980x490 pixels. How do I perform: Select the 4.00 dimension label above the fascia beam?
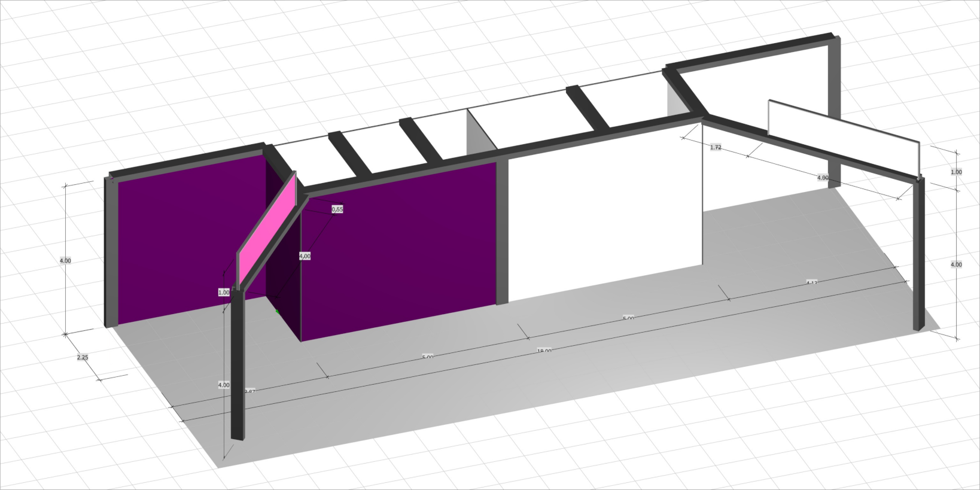823,178
